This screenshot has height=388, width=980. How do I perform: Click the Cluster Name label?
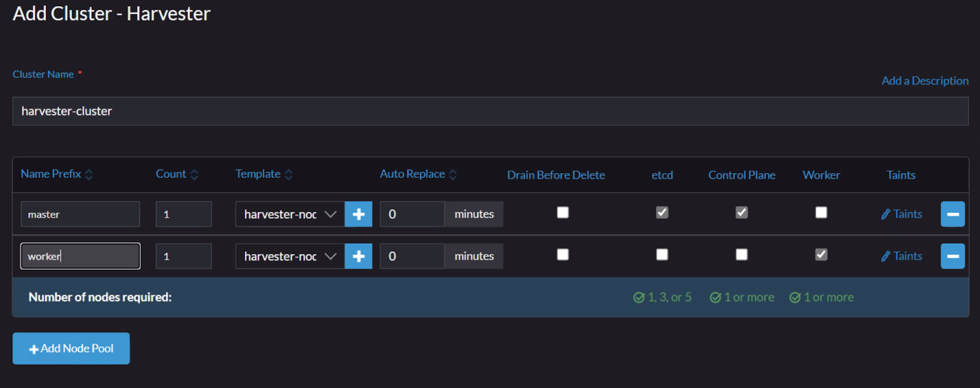coord(43,74)
